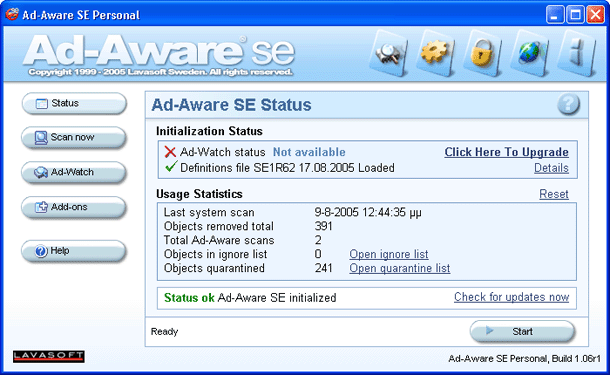Open ignore list link

click(x=389, y=254)
